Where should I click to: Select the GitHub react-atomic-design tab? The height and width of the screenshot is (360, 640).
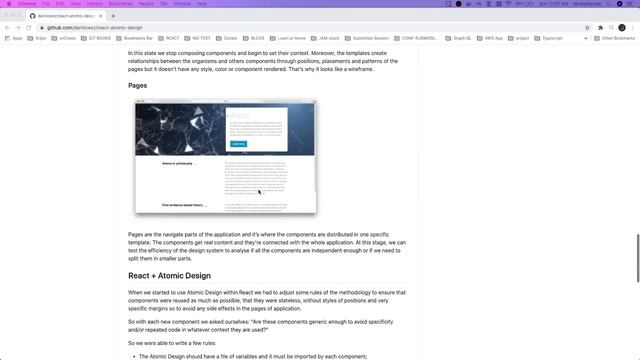[65, 16]
